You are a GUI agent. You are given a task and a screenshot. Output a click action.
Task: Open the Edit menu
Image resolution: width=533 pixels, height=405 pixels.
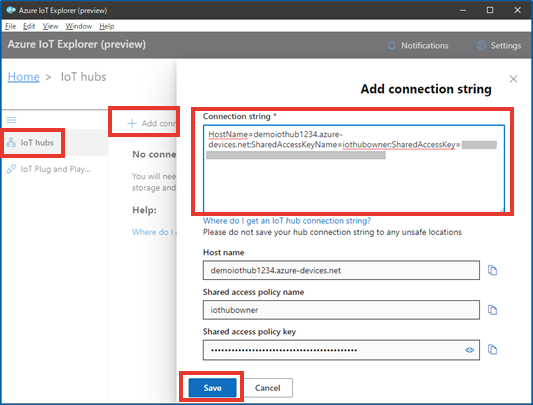29,26
